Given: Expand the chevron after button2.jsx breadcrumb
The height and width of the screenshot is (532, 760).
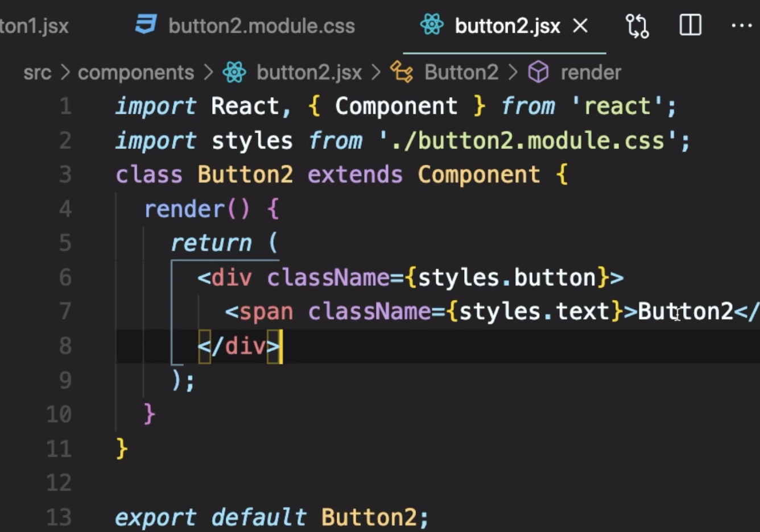Looking at the screenshot, I should (x=375, y=72).
